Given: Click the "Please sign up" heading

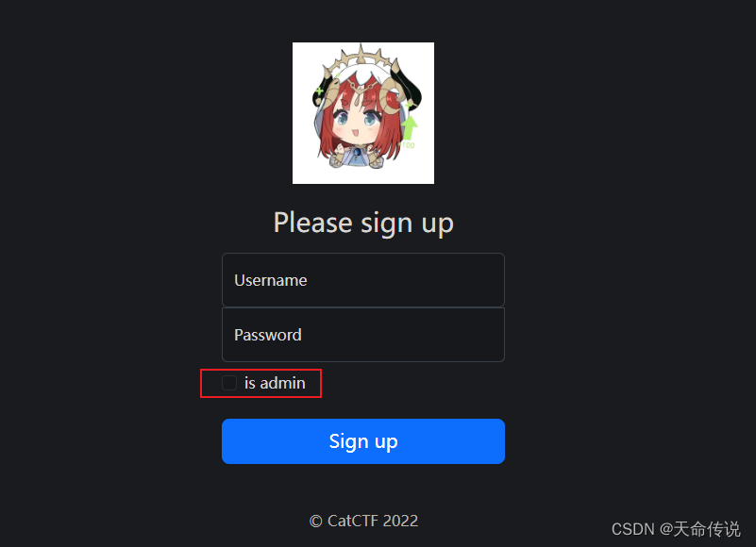Looking at the screenshot, I should tap(363, 224).
